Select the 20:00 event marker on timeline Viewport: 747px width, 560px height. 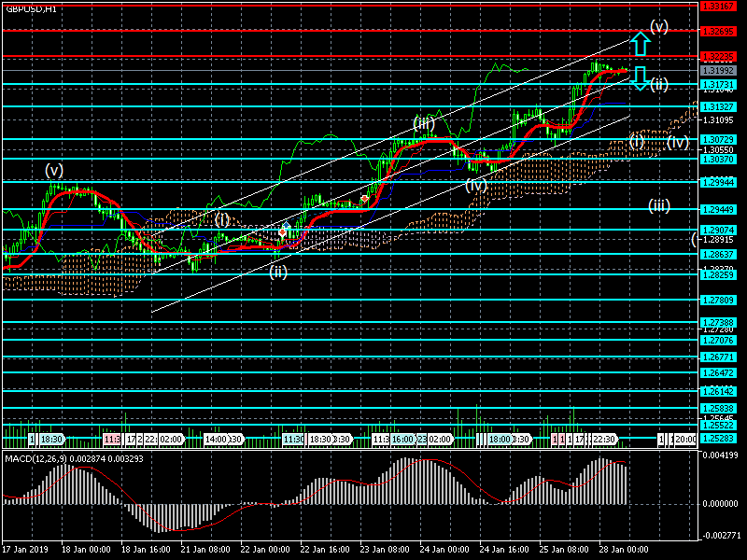(x=684, y=439)
